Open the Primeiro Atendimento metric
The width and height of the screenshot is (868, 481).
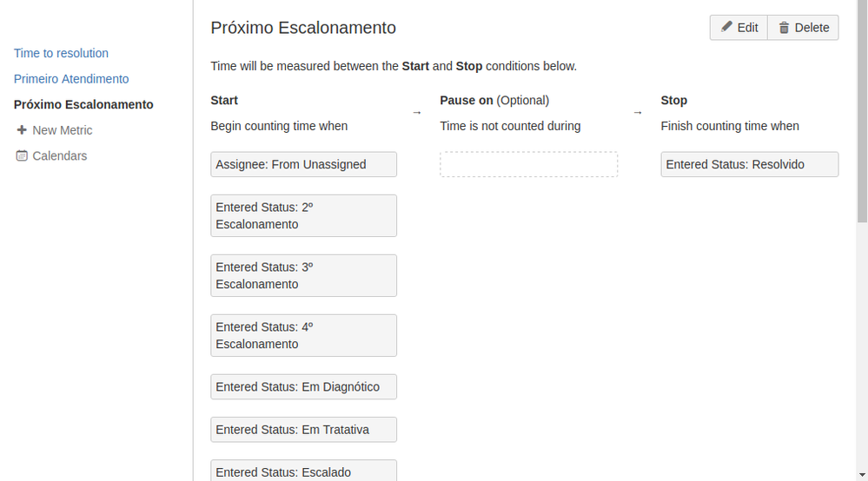pyautogui.click(x=71, y=78)
